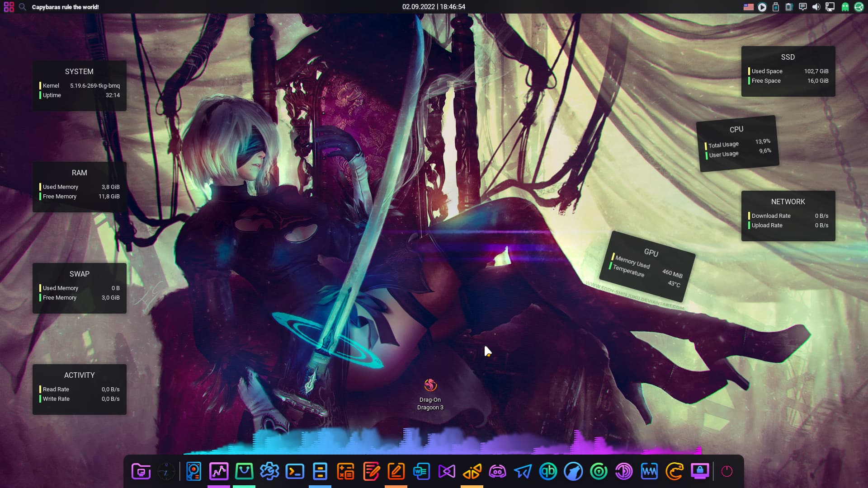Image resolution: width=868 pixels, height=488 pixels.
Task: Open the Discord icon in the dock
Action: tap(497, 472)
